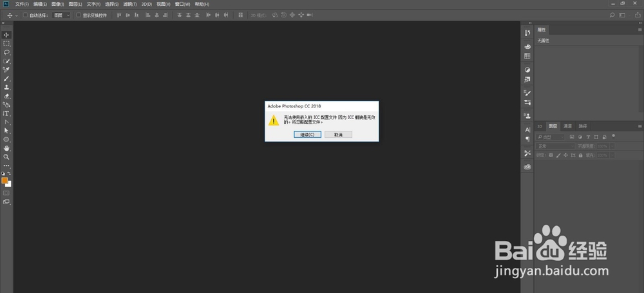Open the opacity 100% dropdown arrow
The width and height of the screenshot is (644, 293).
612,146
